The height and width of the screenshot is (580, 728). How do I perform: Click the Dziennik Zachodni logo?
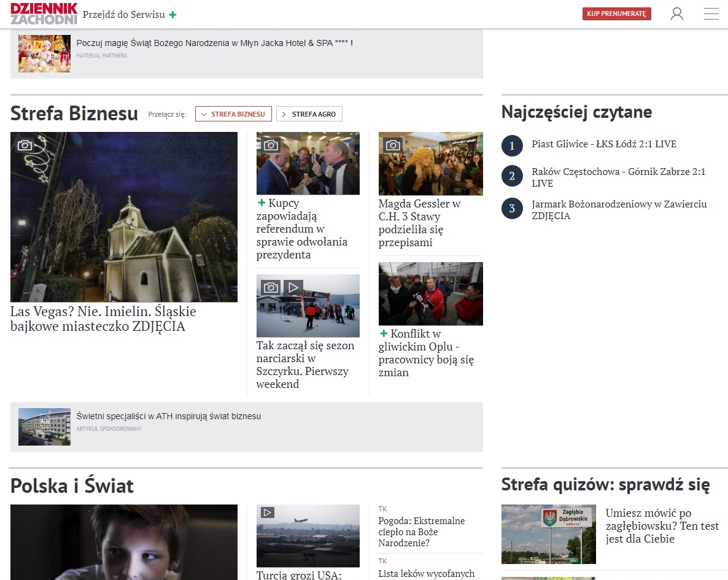[x=44, y=14]
